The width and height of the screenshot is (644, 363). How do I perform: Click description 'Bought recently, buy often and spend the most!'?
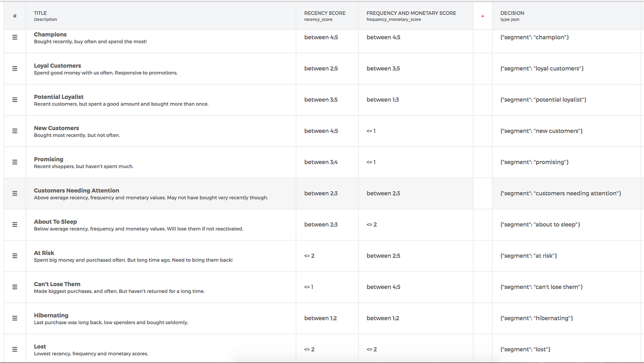tap(90, 41)
